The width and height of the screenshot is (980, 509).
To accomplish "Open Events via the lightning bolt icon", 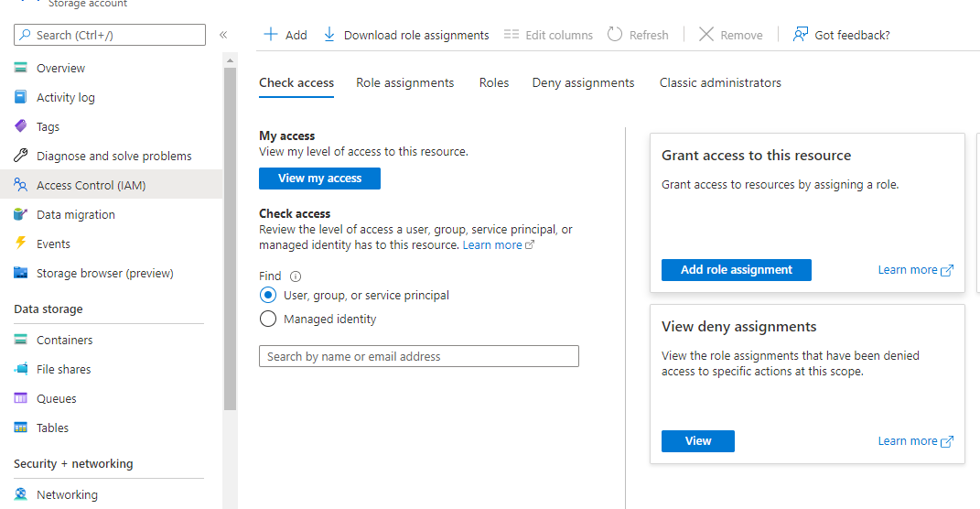I will tap(20, 244).
